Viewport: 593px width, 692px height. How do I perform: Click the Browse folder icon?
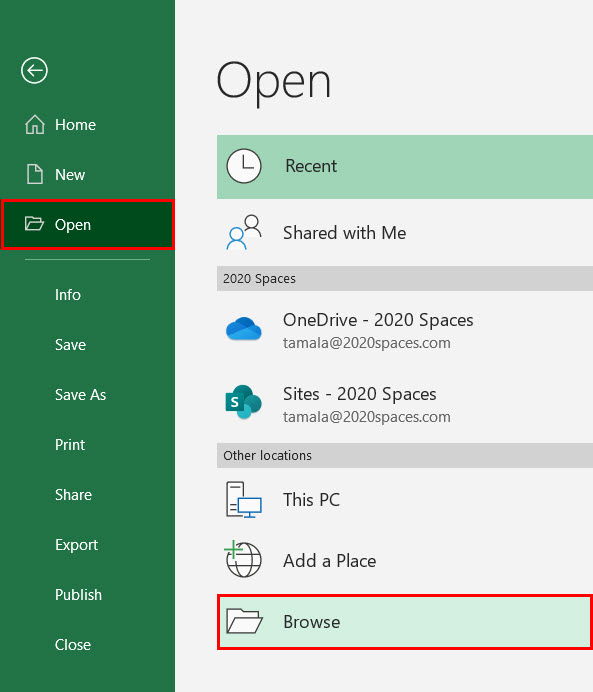(x=244, y=621)
